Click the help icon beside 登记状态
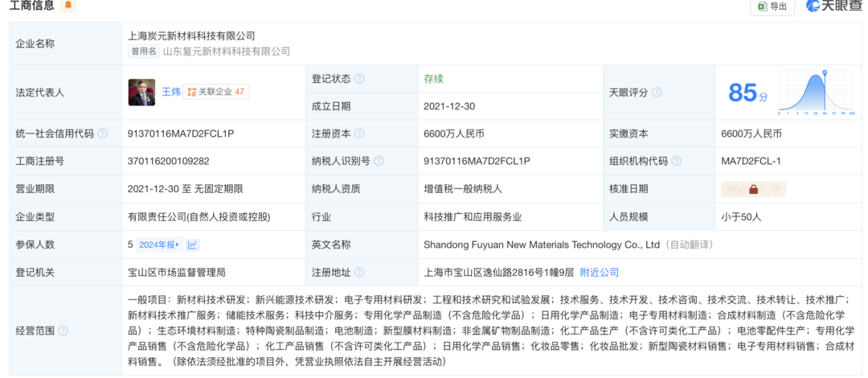Image resolution: width=868 pixels, height=378 pixels. pyautogui.click(x=359, y=79)
